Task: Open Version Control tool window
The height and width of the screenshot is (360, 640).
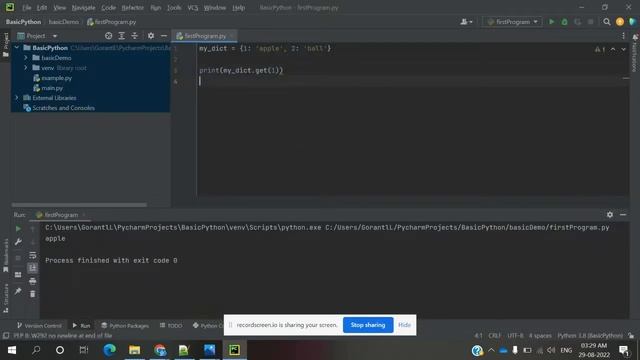Action: 39,326
